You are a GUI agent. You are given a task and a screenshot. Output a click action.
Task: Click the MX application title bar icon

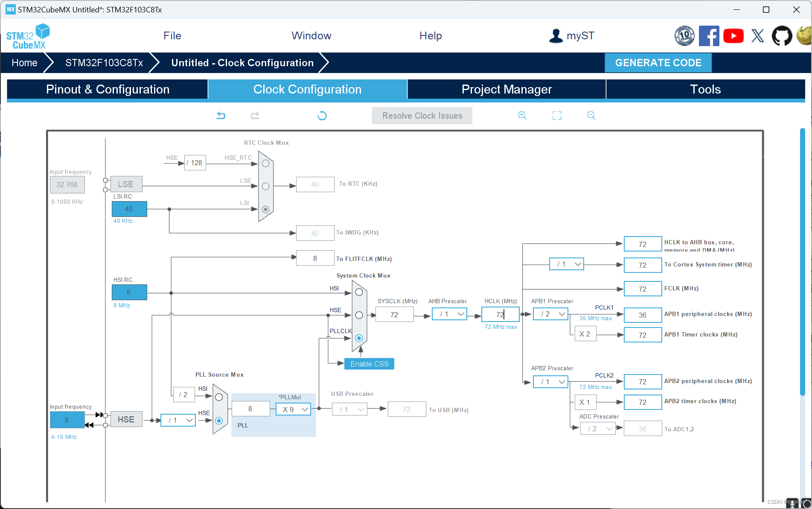[11, 9]
